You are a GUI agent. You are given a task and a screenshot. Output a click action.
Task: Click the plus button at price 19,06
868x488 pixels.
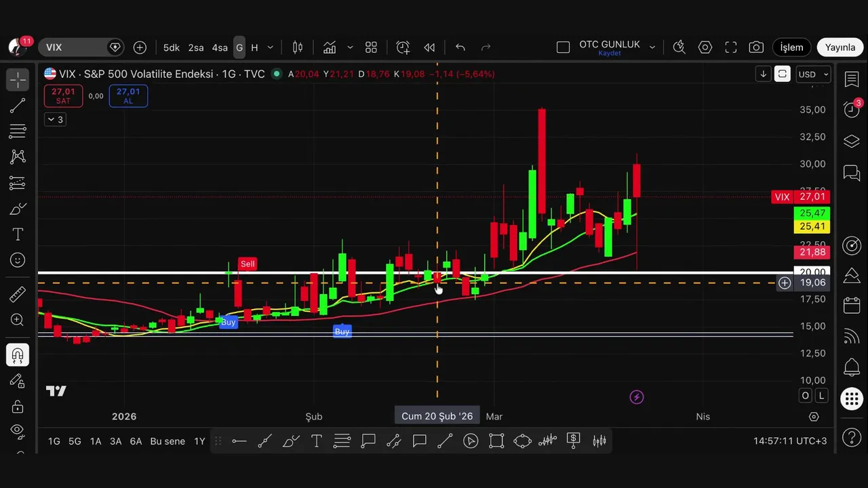785,283
